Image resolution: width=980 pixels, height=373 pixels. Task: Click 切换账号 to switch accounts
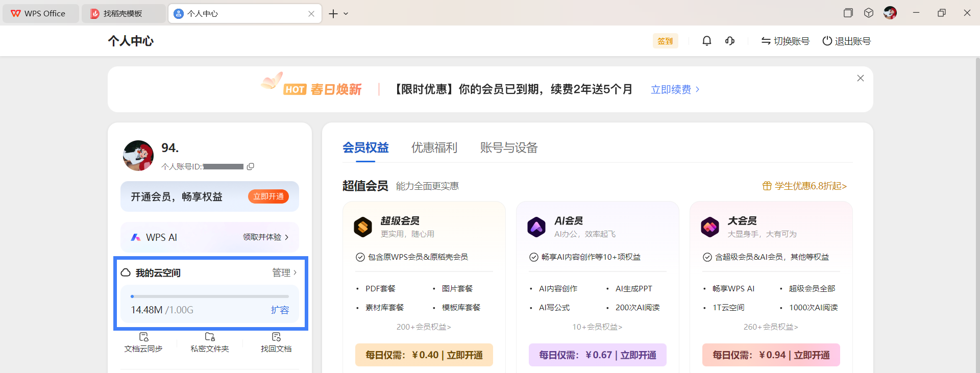(786, 41)
